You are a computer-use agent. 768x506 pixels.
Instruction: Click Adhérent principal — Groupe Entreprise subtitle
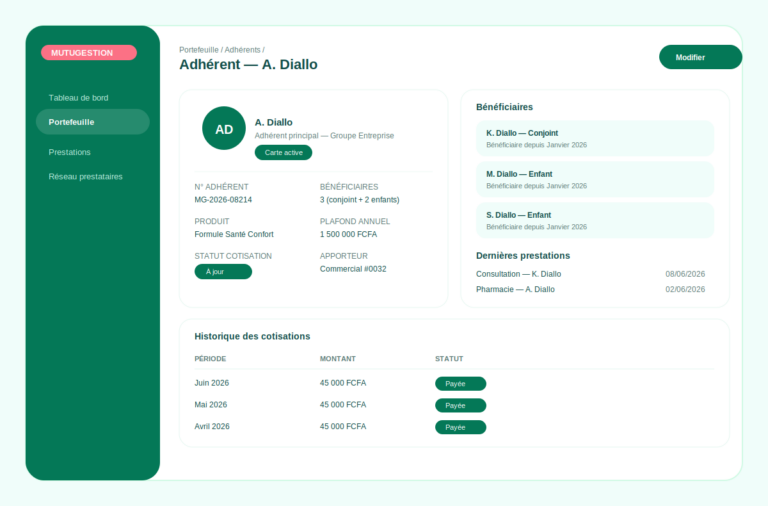point(324,136)
